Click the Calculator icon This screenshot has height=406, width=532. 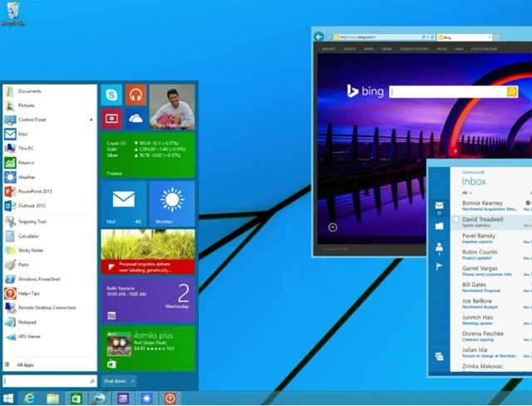pyautogui.click(x=10, y=237)
